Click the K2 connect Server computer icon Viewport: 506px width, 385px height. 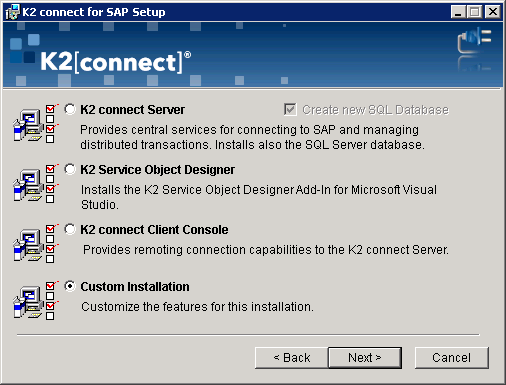(34, 124)
